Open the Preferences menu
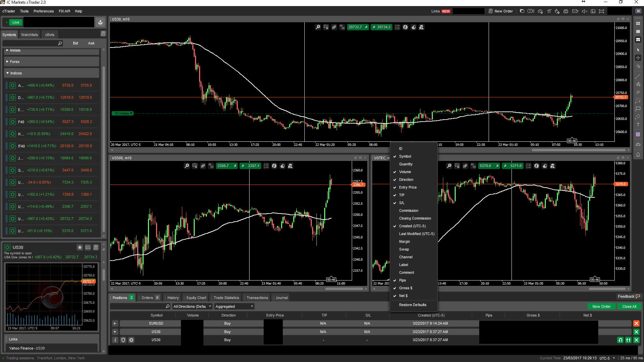The height and width of the screenshot is (362, 644). point(43,11)
